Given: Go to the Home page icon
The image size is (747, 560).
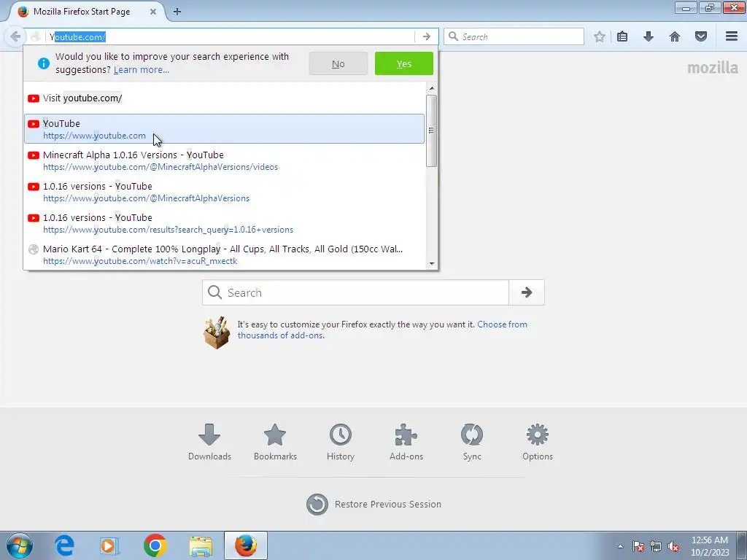Looking at the screenshot, I should pos(675,36).
